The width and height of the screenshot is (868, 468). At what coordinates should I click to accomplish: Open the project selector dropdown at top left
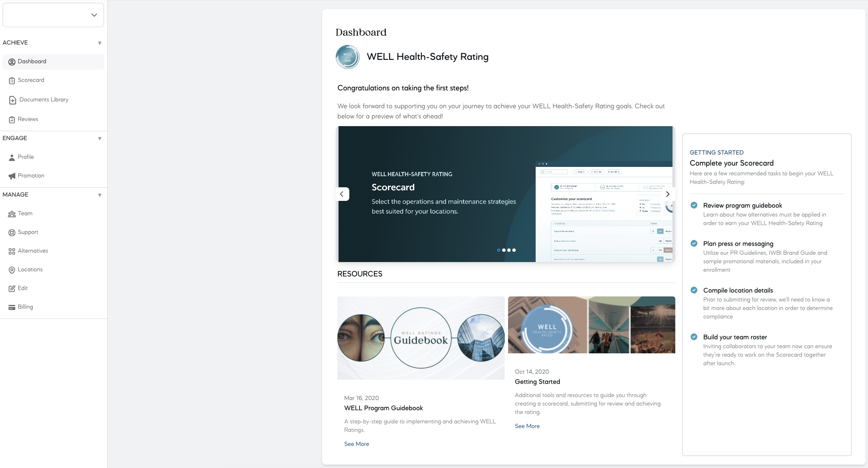point(53,15)
